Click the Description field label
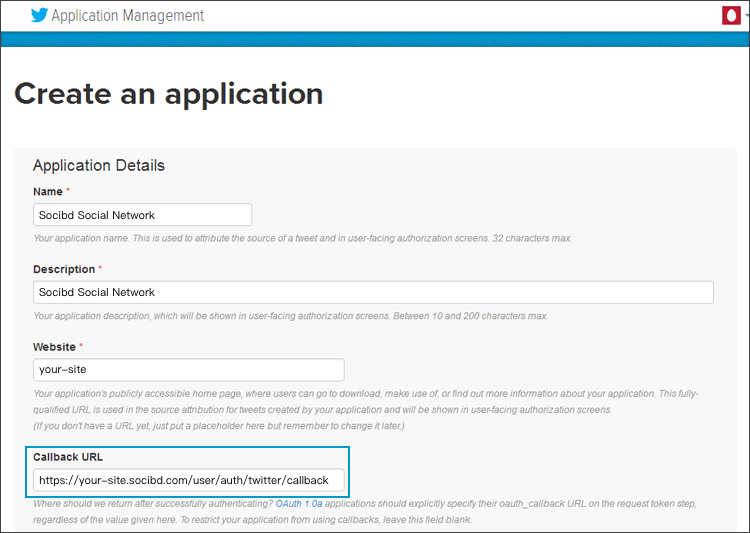Screen dimensions: 750x533 [64, 269]
